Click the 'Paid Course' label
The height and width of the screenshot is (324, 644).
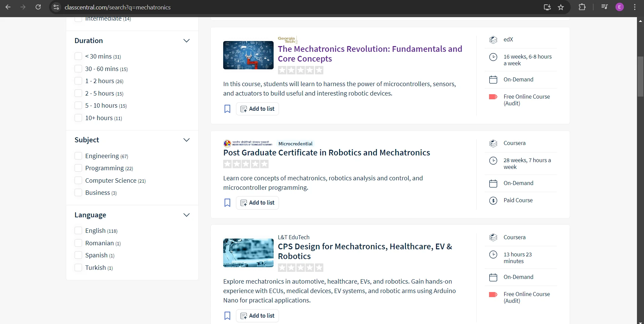518,200
